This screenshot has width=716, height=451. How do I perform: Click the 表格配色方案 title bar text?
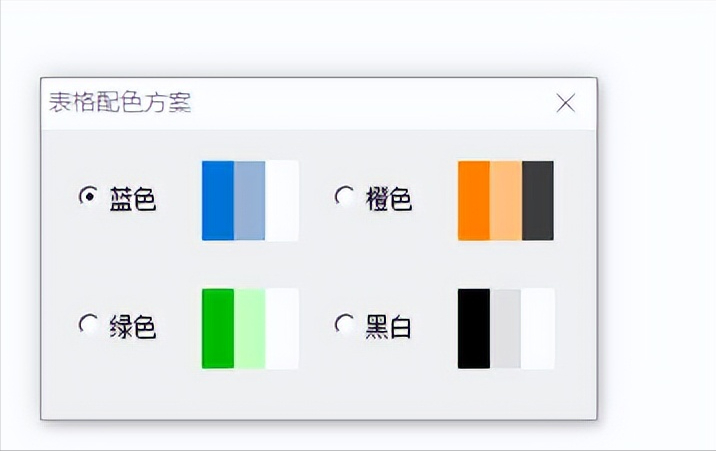(x=120, y=102)
